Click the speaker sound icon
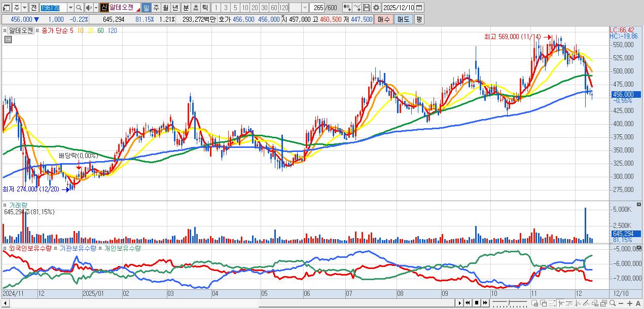This screenshot has width=644, height=309. pyautogui.click(x=89, y=8)
